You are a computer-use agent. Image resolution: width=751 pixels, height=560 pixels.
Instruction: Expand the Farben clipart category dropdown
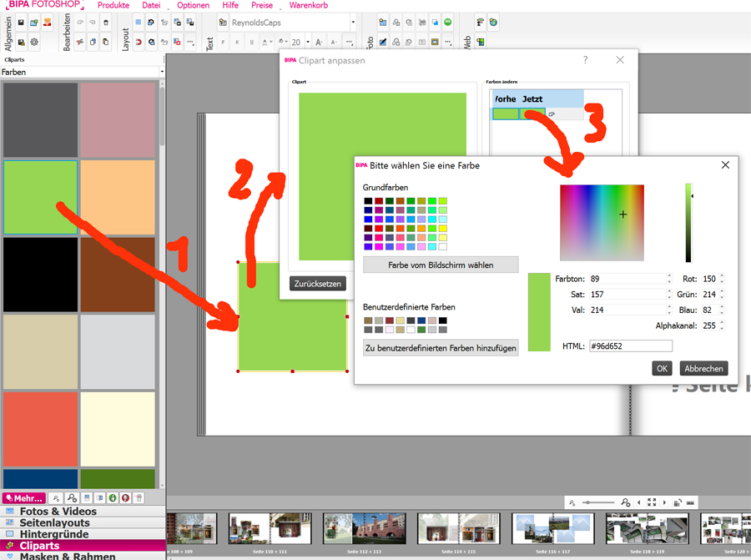tap(161, 73)
